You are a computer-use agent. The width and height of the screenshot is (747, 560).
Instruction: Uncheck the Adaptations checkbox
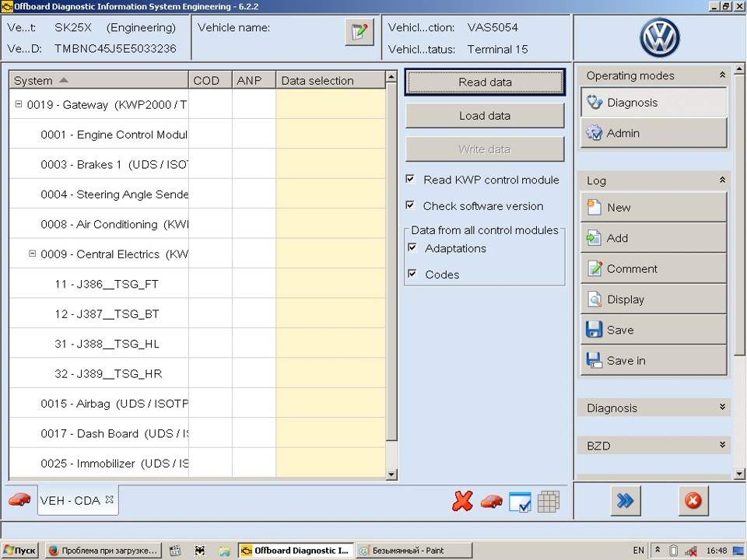coord(412,247)
